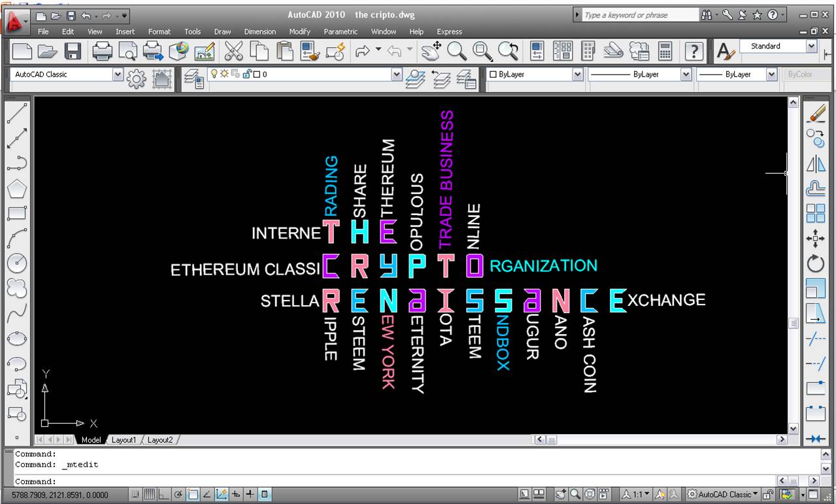Switch to the Layout1 tab
This screenshot has width=836, height=504.
(124, 441)
